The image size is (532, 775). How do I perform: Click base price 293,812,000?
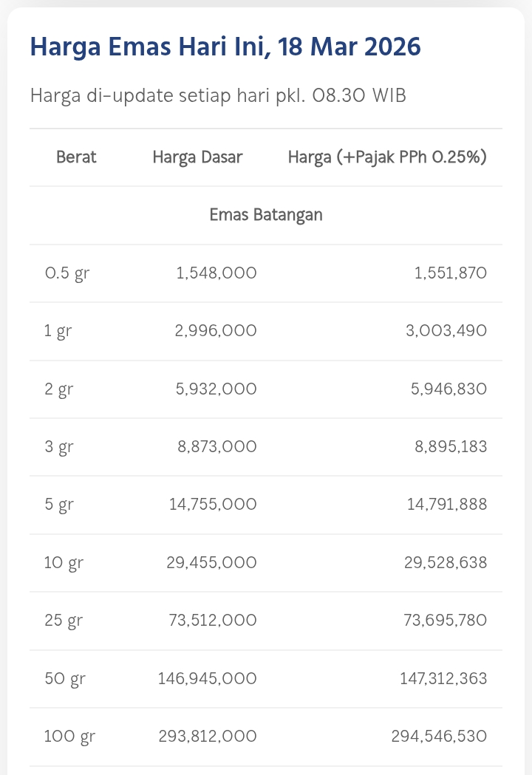click(208, 737)
